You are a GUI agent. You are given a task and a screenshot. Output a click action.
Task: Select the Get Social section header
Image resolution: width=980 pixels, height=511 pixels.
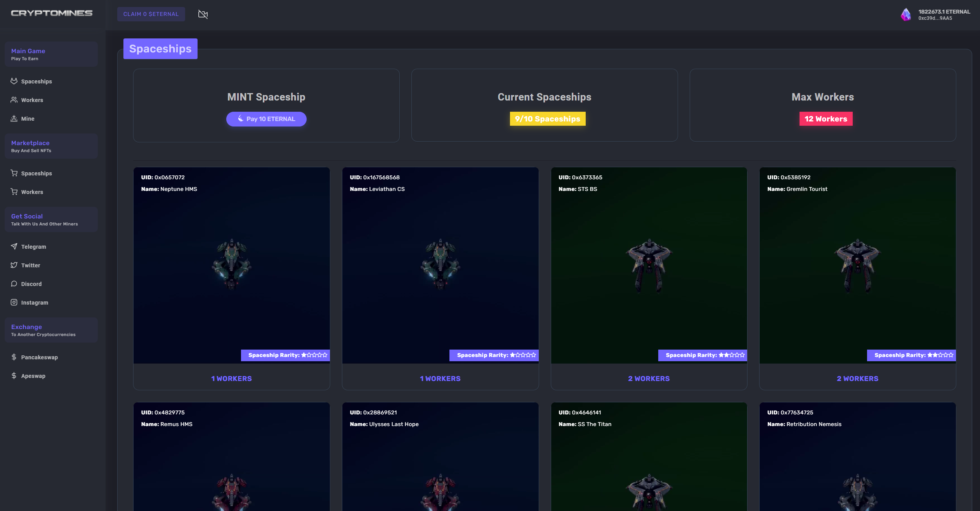(26, 216)
